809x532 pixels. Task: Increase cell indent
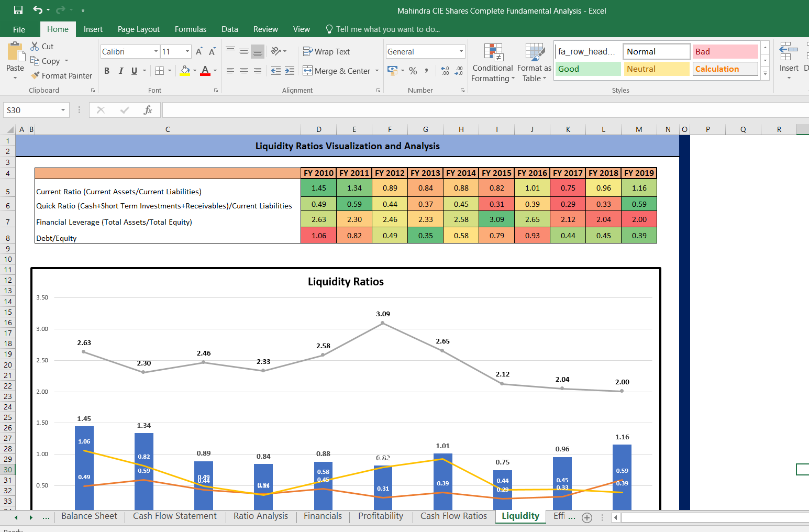tap(290, 71)
